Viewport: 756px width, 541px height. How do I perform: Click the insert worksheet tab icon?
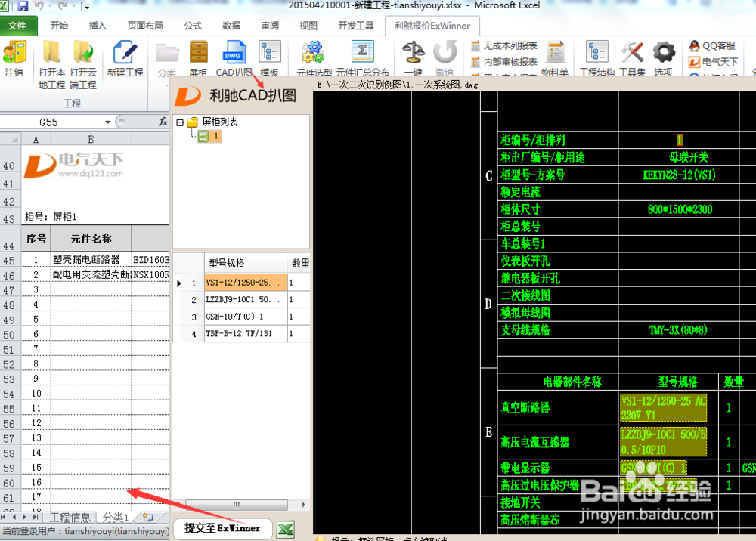coord(147,518)
